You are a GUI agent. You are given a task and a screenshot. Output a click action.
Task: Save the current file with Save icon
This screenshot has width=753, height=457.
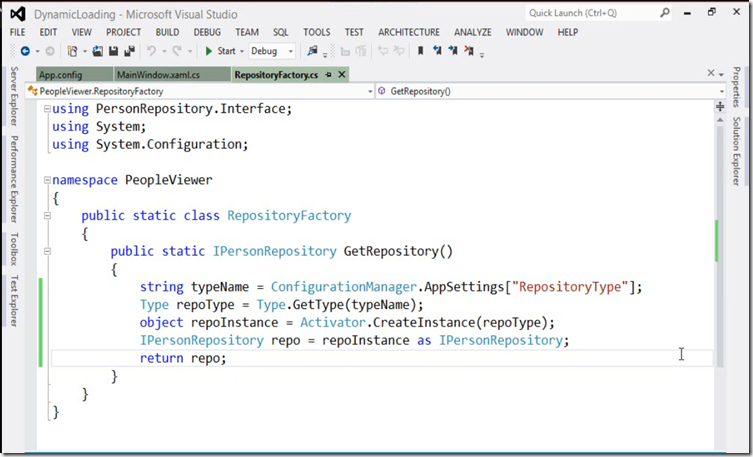coord(113,51)
